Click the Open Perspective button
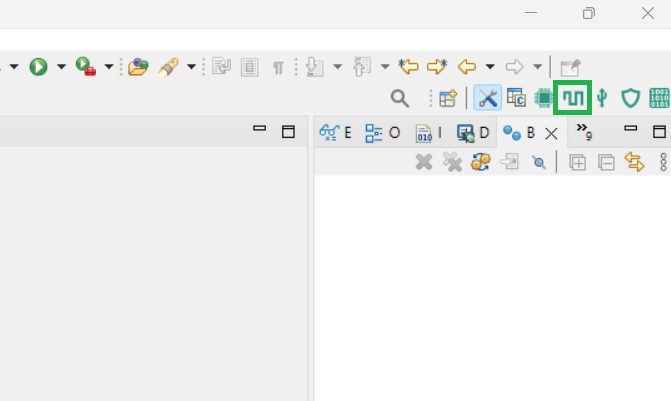Screen dimensions: 671x401 [x=448, y=98]
